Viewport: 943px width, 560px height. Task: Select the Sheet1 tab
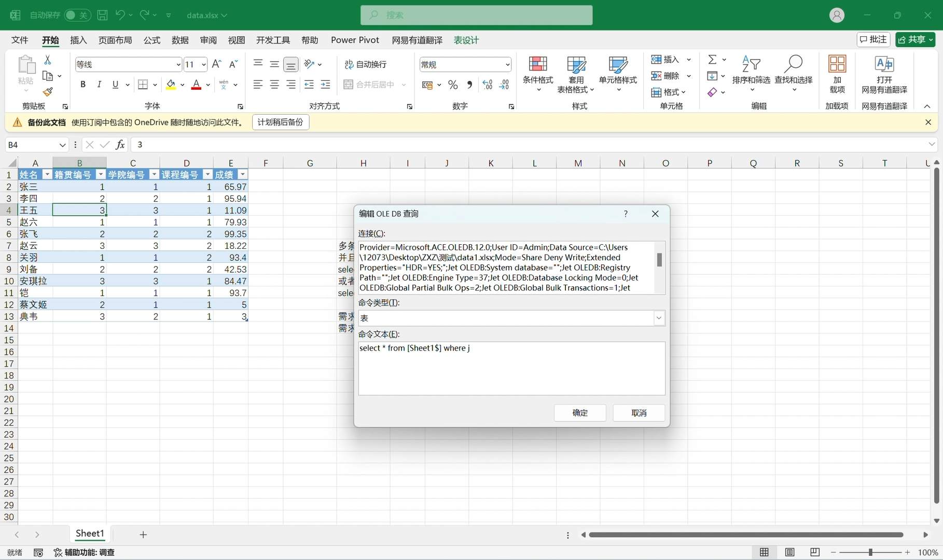90,534
